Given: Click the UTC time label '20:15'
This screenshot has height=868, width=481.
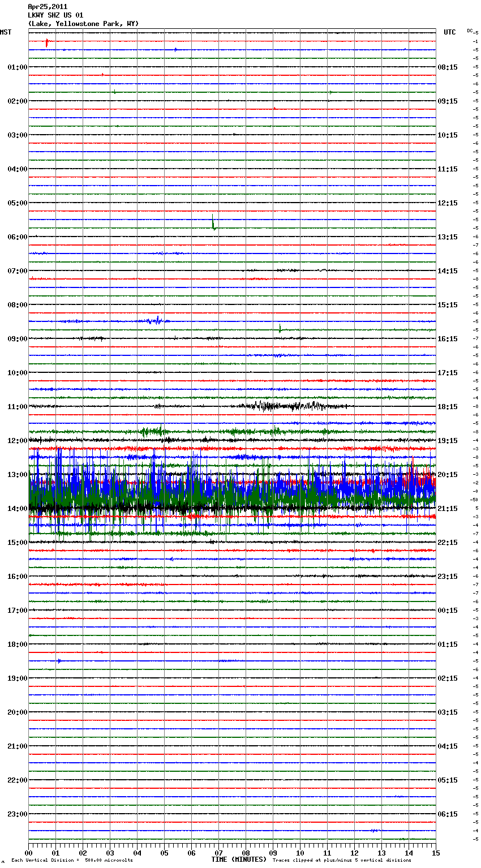Looking at the screenshot, I should 448,475.
